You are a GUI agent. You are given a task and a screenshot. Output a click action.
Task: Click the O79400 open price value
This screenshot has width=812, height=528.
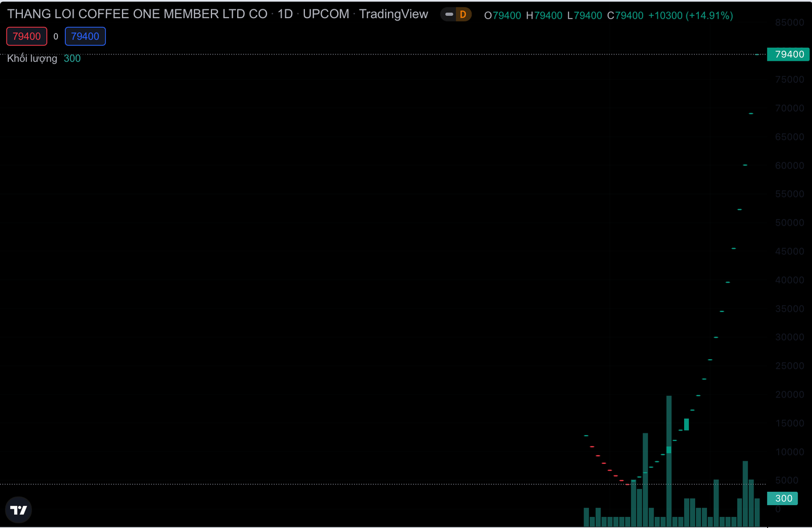click(x=502, y=16)
